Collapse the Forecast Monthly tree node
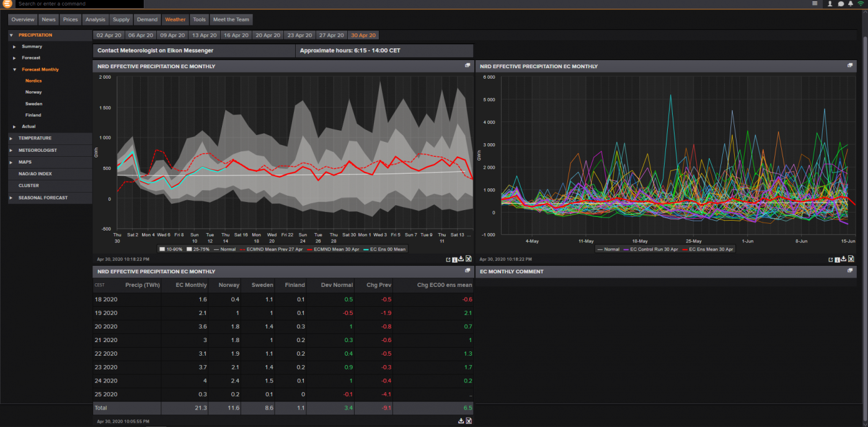Image resolution: width=868 pixels, height=427 pixels. [x=14, y=69]
